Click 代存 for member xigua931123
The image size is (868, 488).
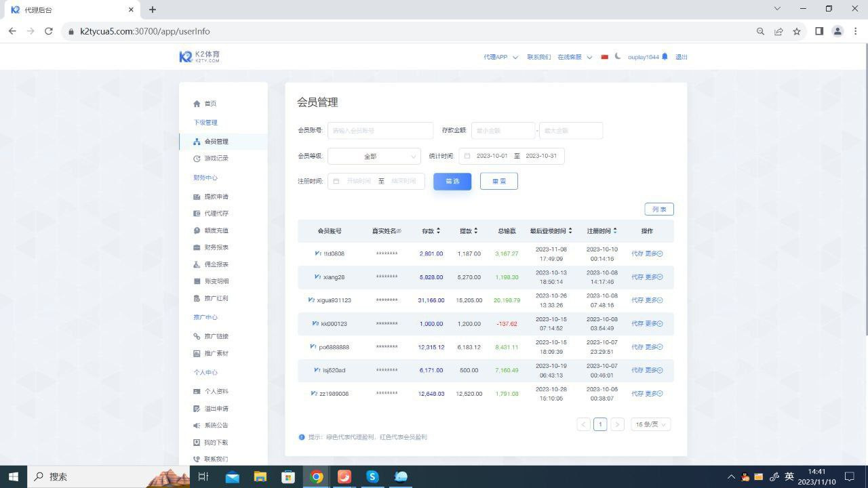[637, 300]
